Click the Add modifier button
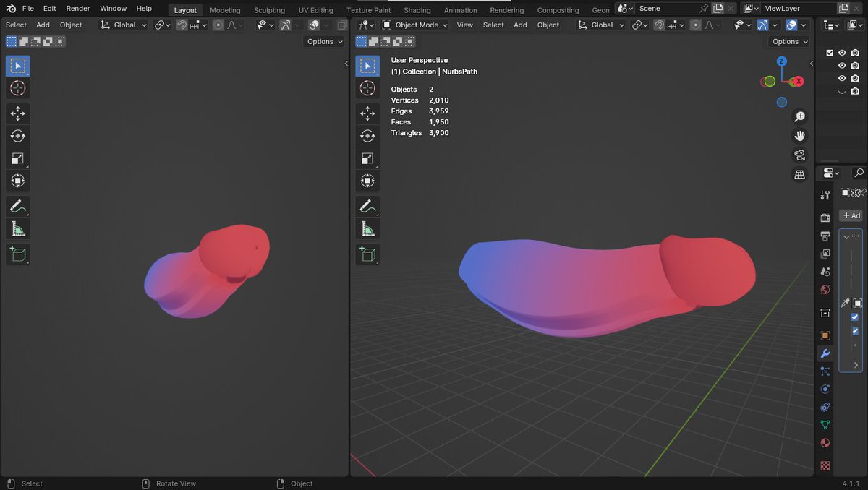This screenshot has height=490, width=868. [851, 215]
